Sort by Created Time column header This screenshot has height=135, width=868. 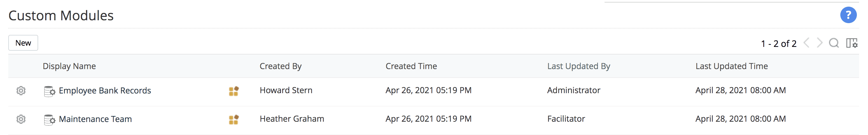[x=411, y=66]
